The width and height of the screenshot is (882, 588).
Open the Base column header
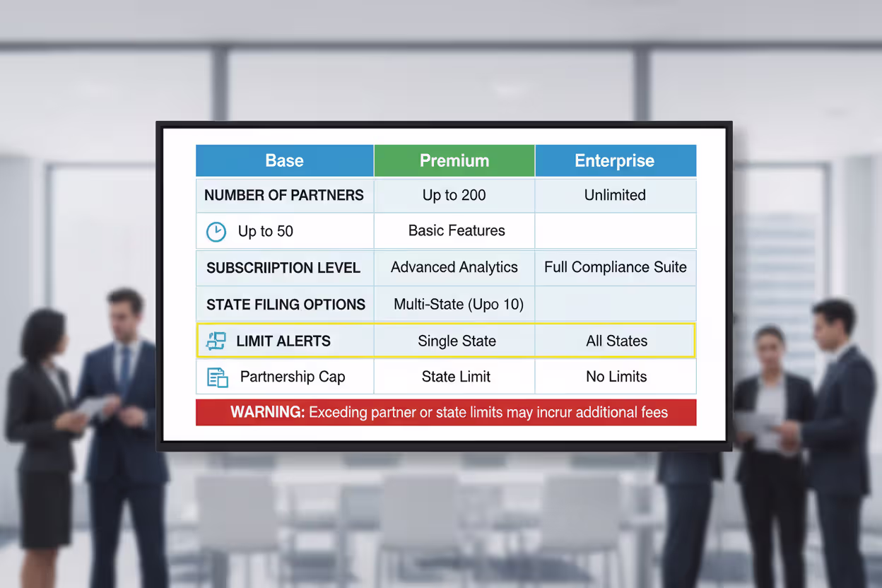click(x=284, y=160)
